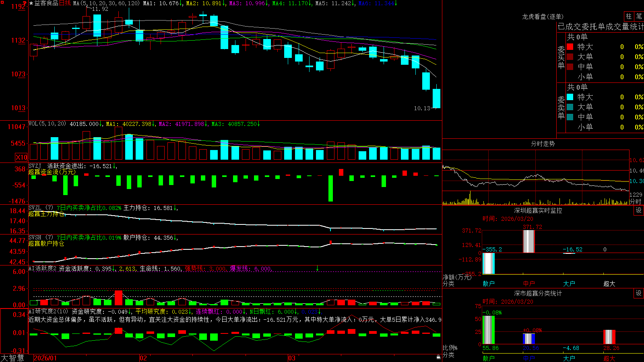Click the AI研究度2(10) indicator name

(x=49, y=311)
